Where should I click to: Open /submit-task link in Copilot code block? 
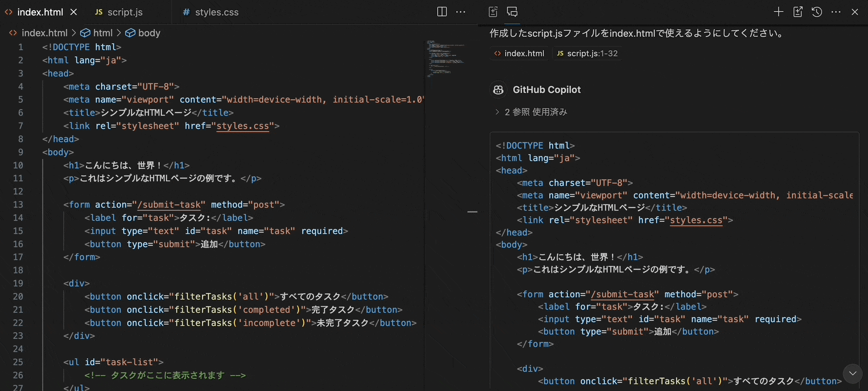pyautogui.click(x=623, y=294)
